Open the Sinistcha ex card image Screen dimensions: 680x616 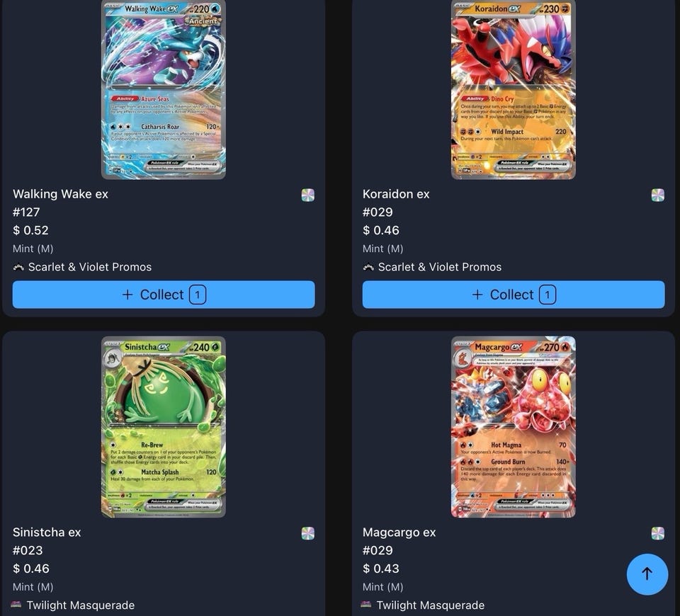pos(164,427)
